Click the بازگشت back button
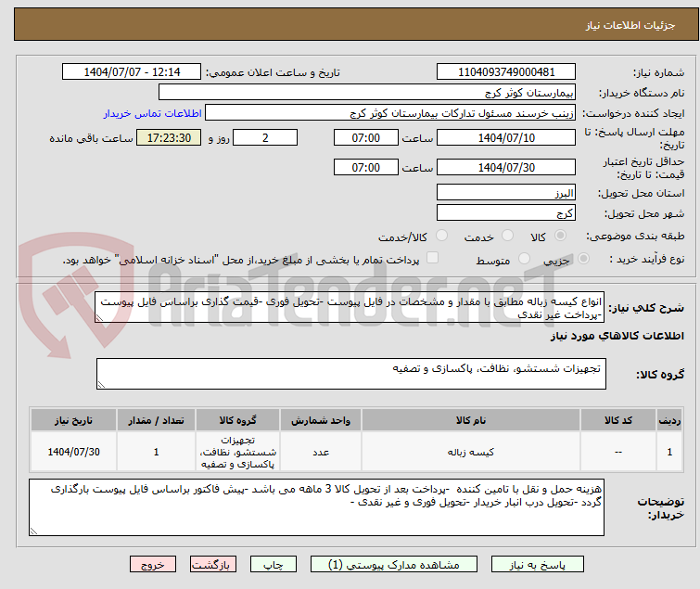 [x=213, y=565]
